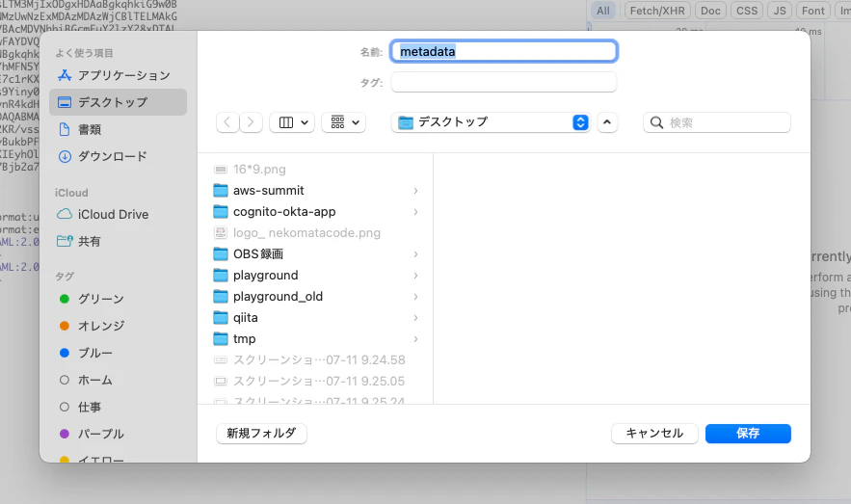
Task: Expand the qiita folder chevron
Action: coord(415,317)
